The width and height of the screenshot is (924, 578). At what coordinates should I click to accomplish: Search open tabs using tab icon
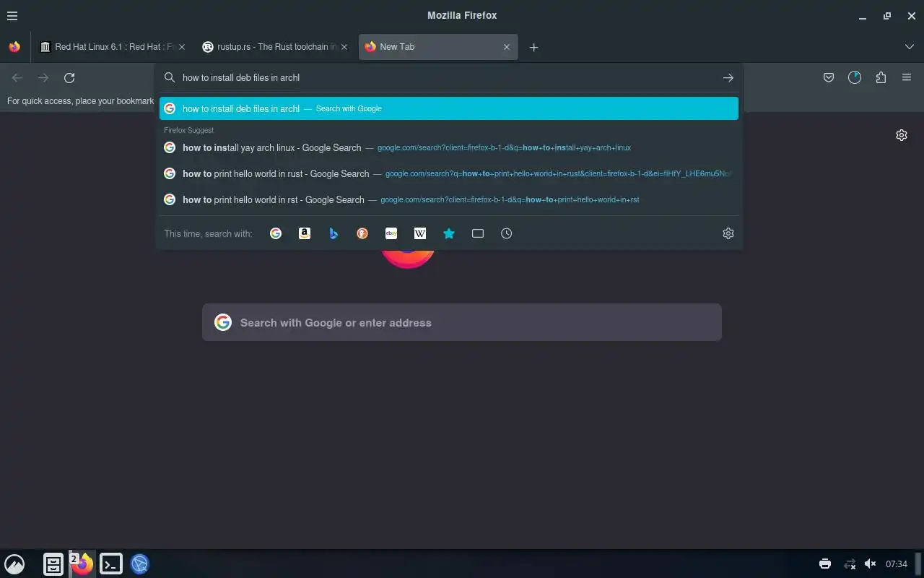point(478,233)
